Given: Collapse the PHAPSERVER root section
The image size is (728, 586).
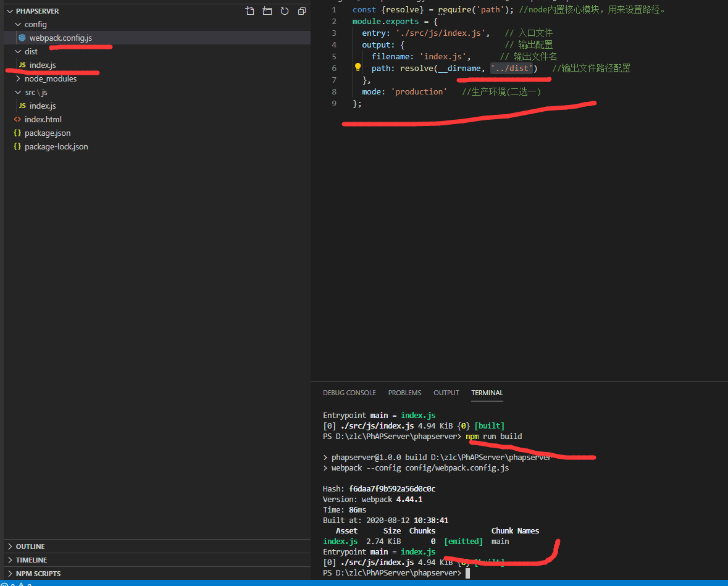Looking at the screenshot, I should click(37, 11).
